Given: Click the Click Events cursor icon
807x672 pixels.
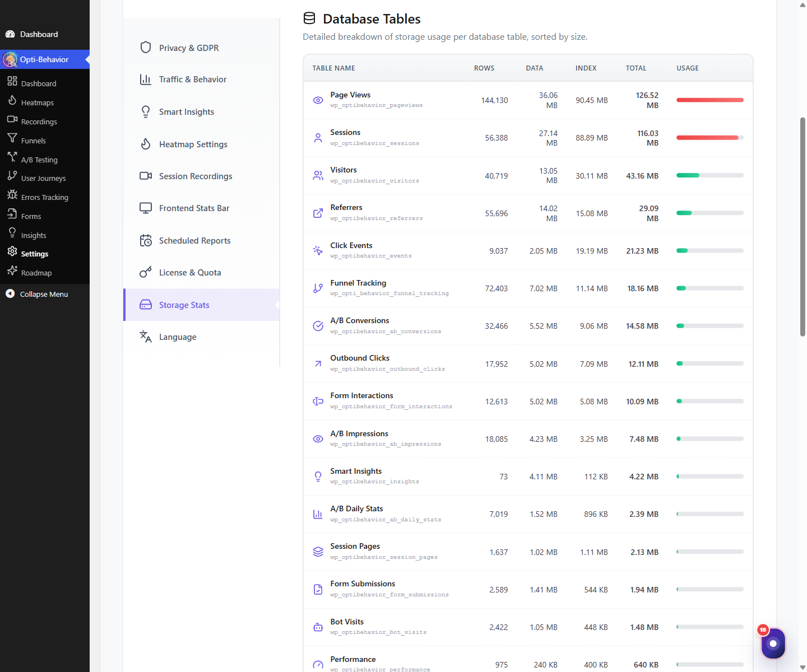Looking at the screenshot, I should [x=318, y=250].
